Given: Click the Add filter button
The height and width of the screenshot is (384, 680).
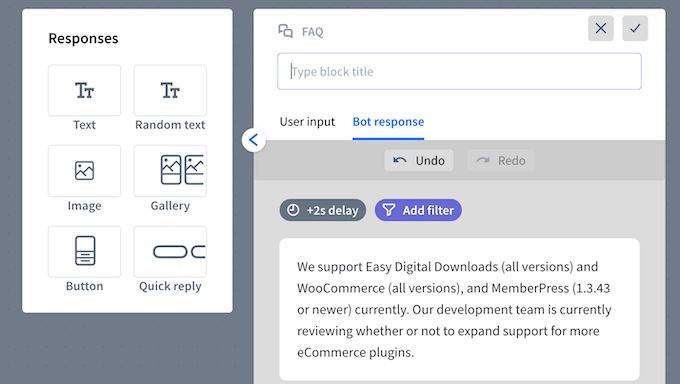Looking at the screenshot, I should tap(418, 210).
